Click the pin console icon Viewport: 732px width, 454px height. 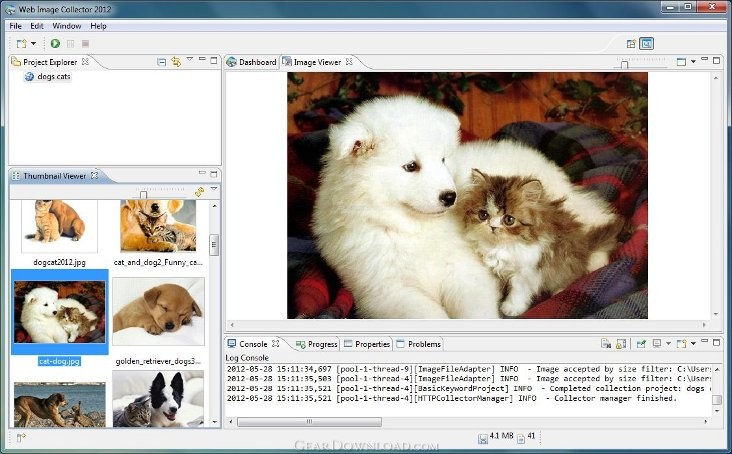pyautogui.click(x=641, y=344)
